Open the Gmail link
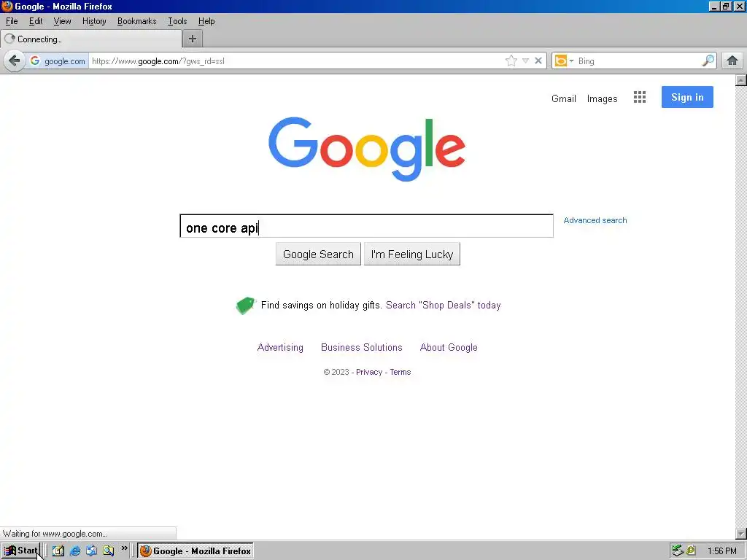 (x=564, y=98)
